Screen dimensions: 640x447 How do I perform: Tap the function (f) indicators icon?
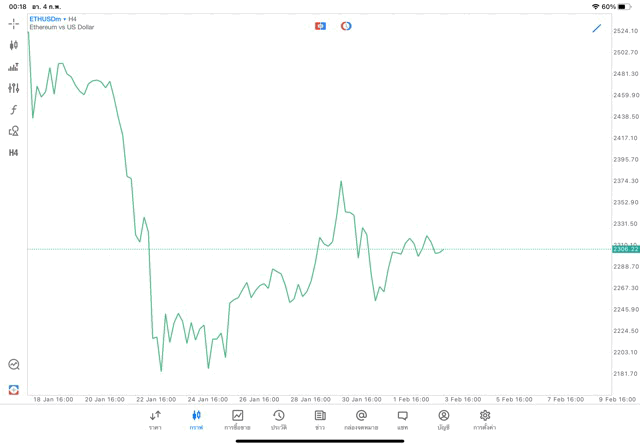click(13, 110)
